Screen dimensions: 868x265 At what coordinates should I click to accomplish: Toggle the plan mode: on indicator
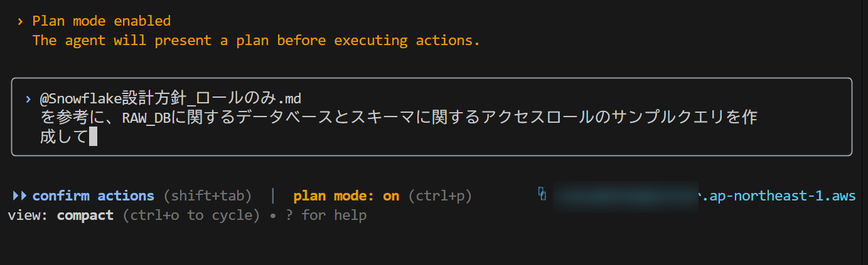(346, 196)
